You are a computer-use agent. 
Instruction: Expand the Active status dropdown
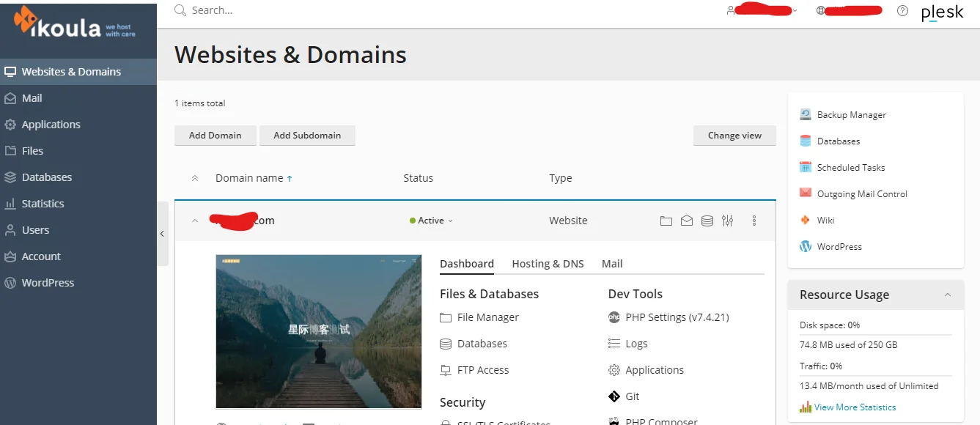tap(432, 221)
